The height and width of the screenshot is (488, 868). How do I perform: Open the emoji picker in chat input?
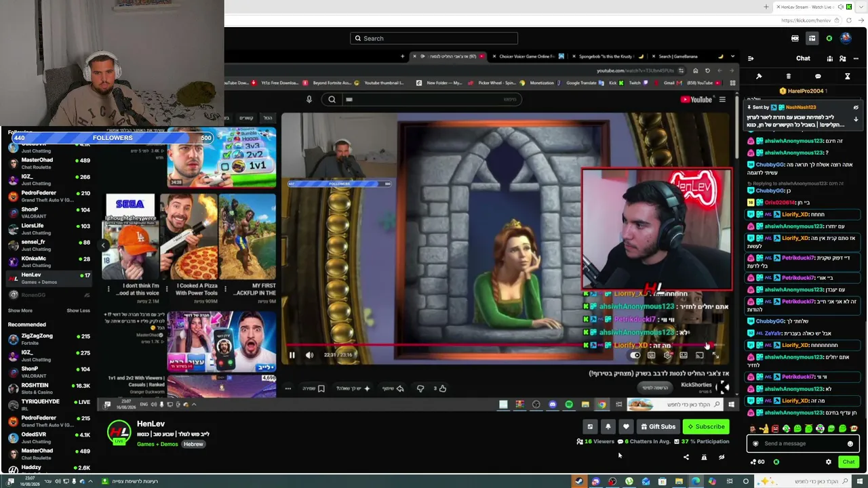click(x=850, y=444)
